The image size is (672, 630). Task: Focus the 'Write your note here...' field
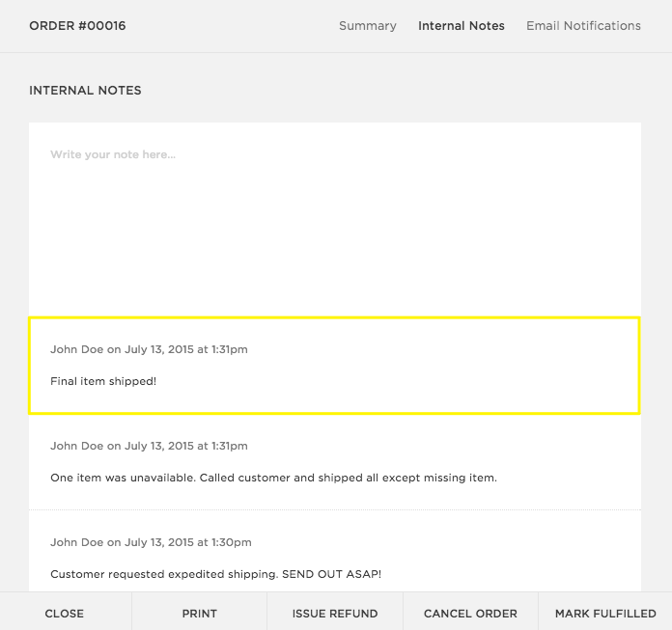(x=113, y=154)
